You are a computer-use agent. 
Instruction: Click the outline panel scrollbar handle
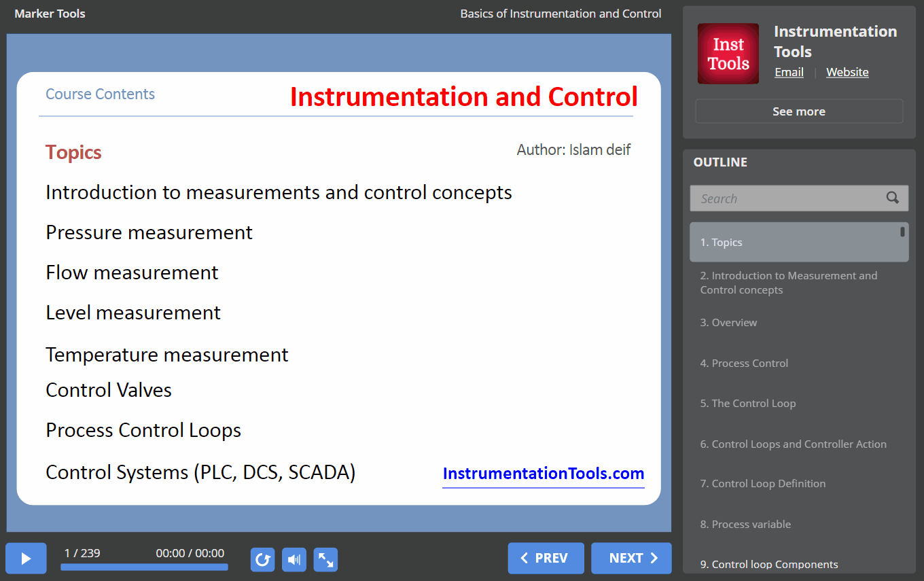903,232
